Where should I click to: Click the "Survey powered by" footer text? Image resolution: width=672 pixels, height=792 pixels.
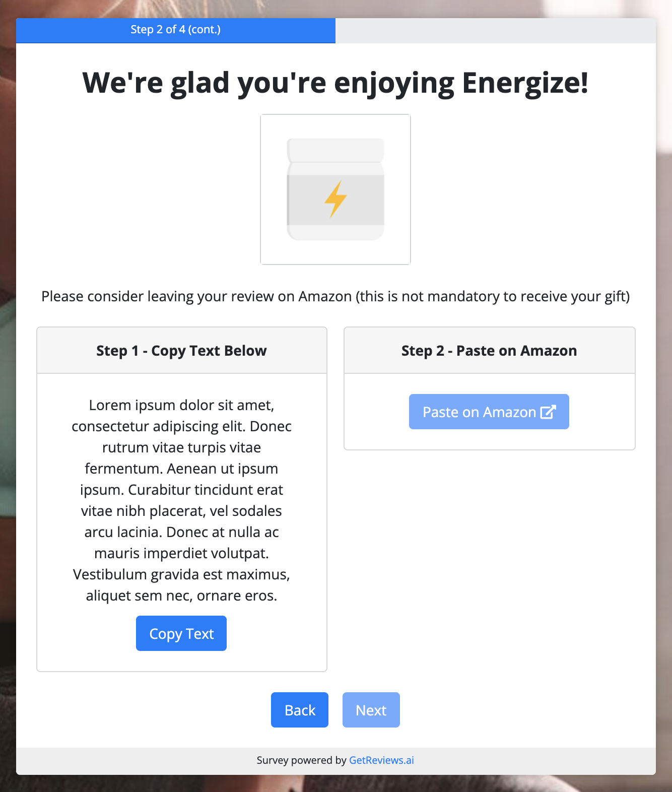tap(301, 760)
